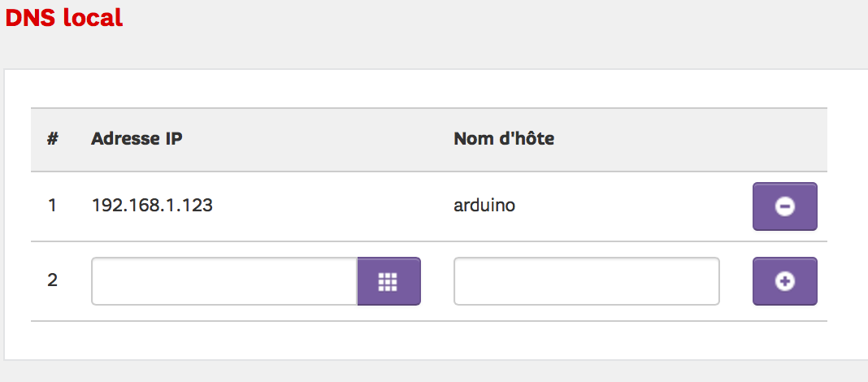Delete row 1 using the purple minus button
This screenshot has height=382, width=868.
coord(784,206)
